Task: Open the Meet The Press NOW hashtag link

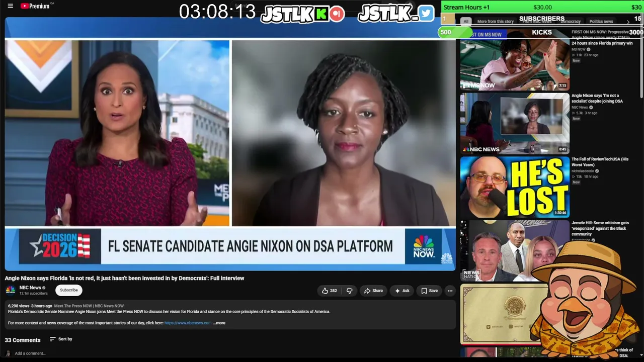Action: pyautogui.click(x=89, y=306)
